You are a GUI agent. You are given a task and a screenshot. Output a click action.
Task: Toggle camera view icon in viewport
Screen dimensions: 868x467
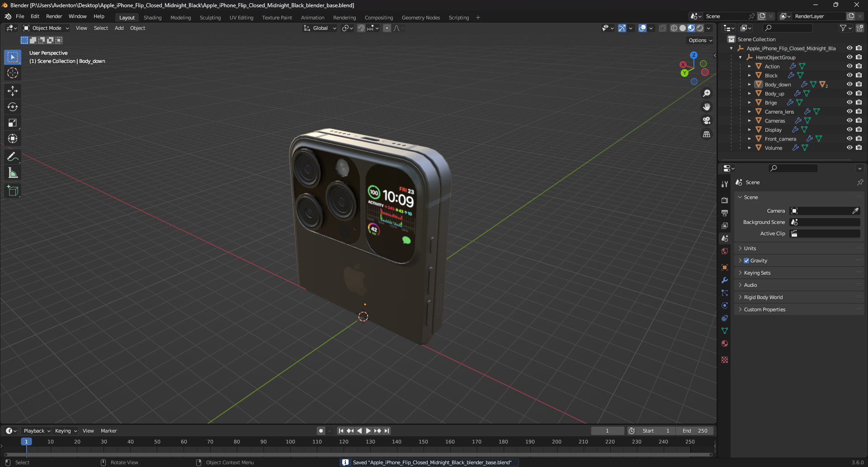(707, 120)
